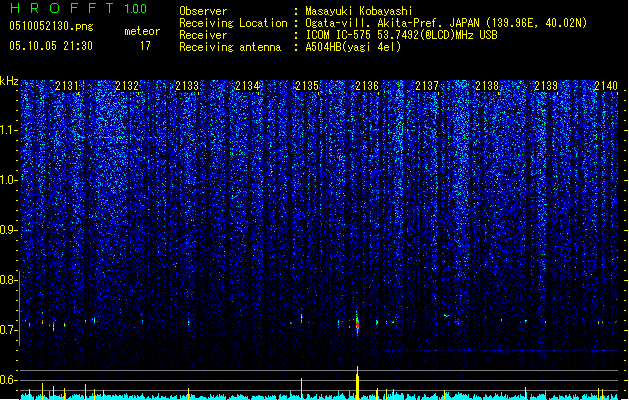
Task: Click the 1.0 frequency axis label
Action: click(x=8, y=180)
